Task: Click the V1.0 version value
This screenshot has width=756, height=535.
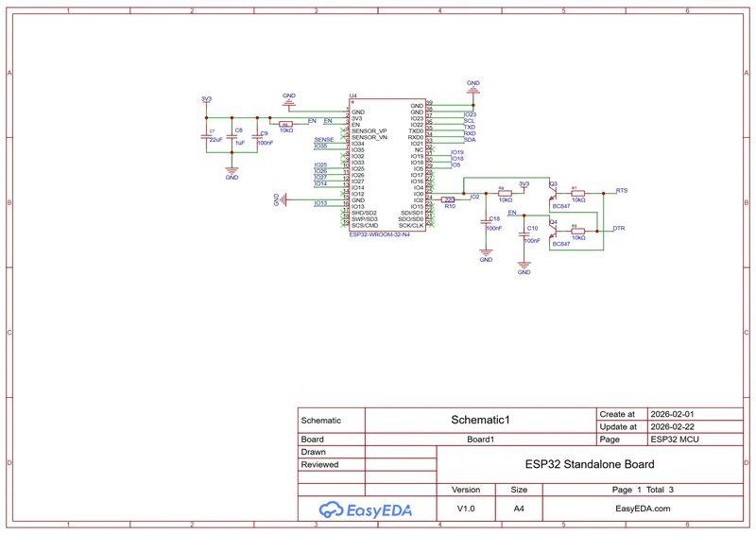Action: (x=466, y=509)
